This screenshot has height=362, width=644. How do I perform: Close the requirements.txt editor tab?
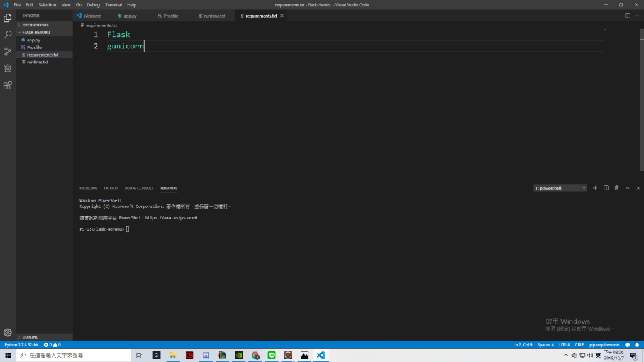click(x=282, y=16)
